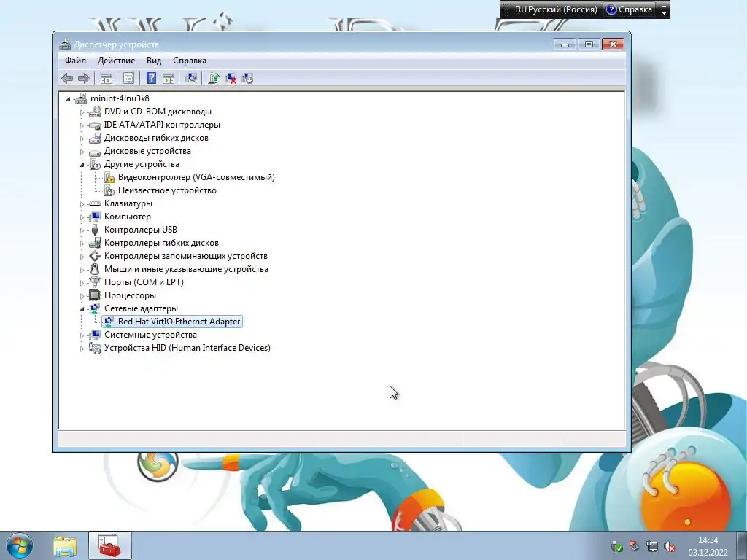747x560 pixels.
Task: Scan for hardware changes icon
Action: click(x=191, y=79)
